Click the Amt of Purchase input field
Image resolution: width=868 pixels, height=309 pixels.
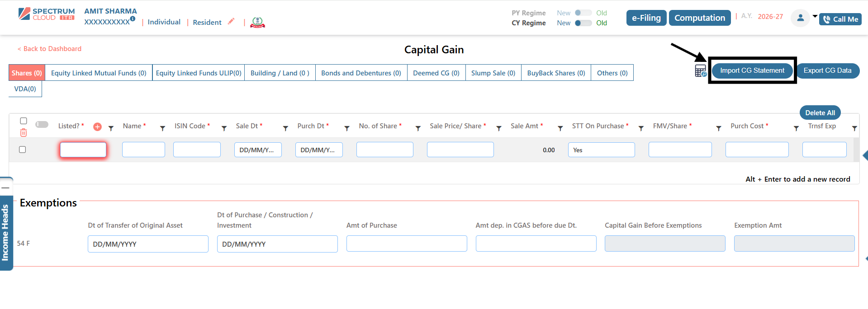406,243
